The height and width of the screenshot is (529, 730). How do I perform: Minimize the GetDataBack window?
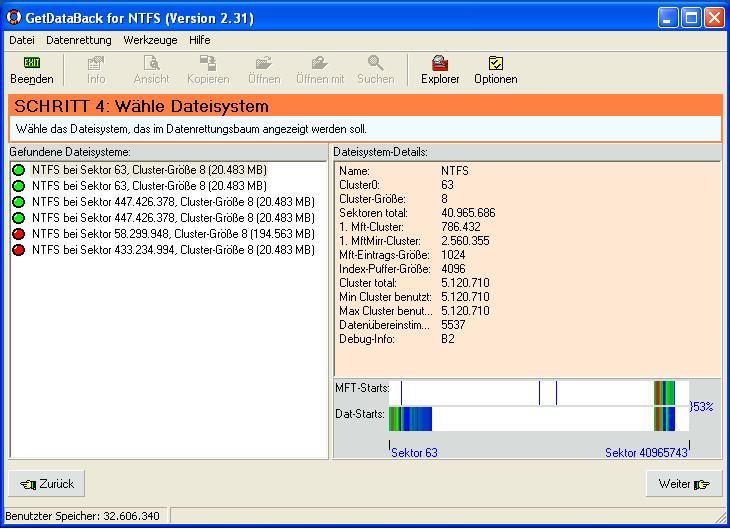pyautogui.click(x=668, y=18)
